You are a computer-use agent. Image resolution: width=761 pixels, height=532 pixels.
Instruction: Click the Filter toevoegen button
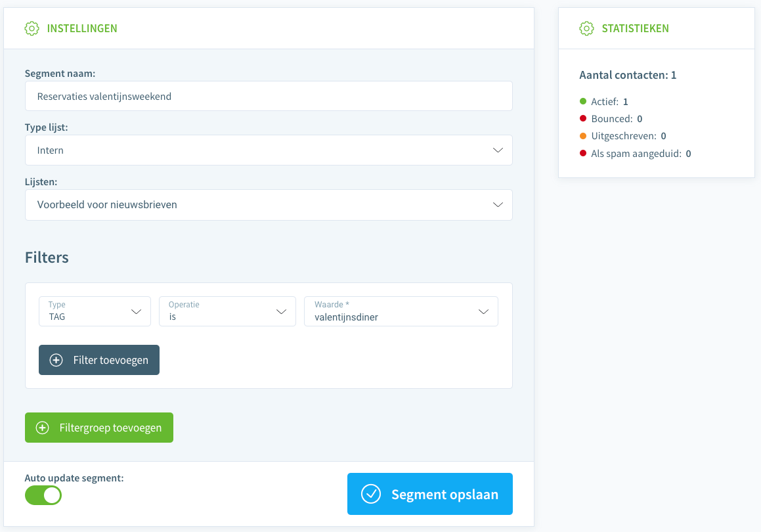click(99, 360)
